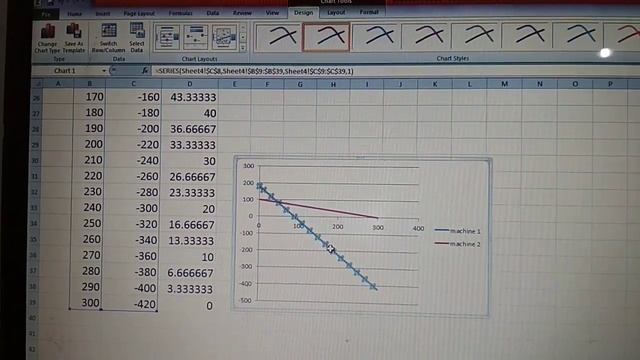Switch to the Review tab
This screenshot has width=640, height=360.
tap(242, 13)
